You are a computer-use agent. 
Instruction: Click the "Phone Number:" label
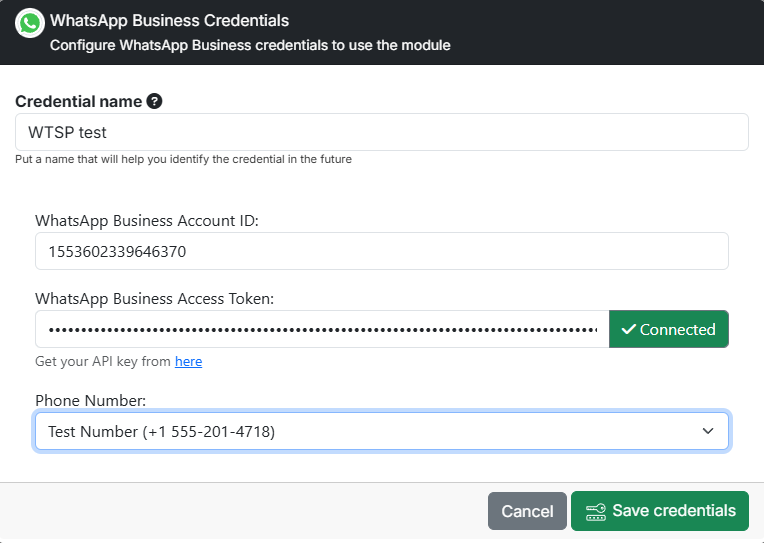[x=91, y=401]
